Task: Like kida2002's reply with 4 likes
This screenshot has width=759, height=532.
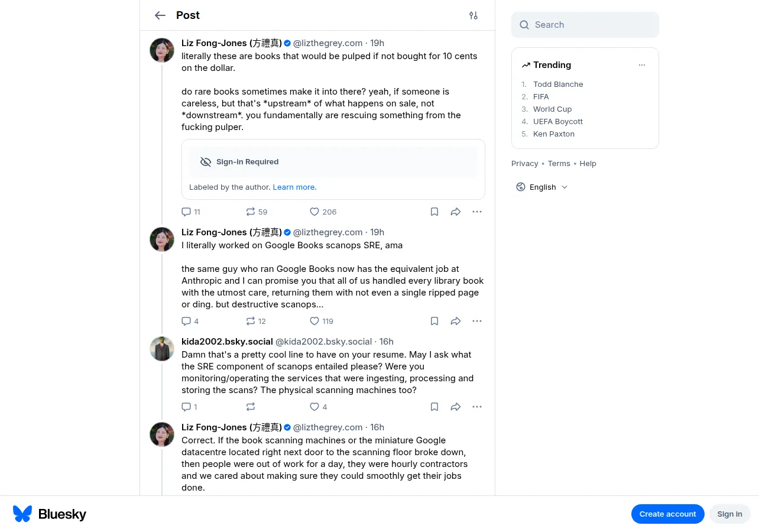Action: pos(318,407)
